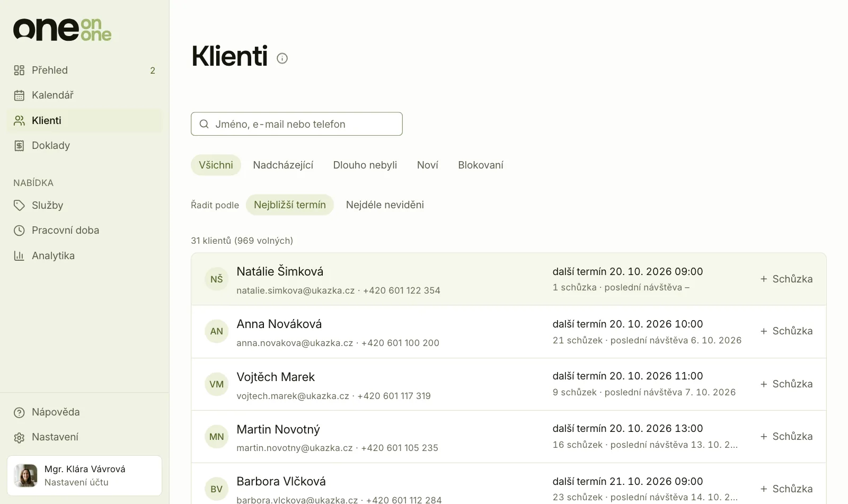Sort clients by Nejdéle neviděni
Screen dimensions: 848x504
pos(385,205)
